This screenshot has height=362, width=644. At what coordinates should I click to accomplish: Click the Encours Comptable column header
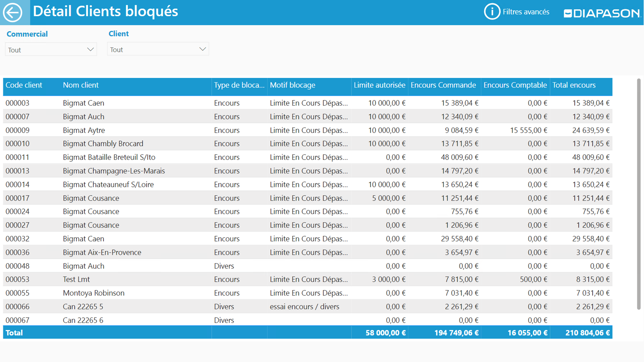[x=515, y=85]
